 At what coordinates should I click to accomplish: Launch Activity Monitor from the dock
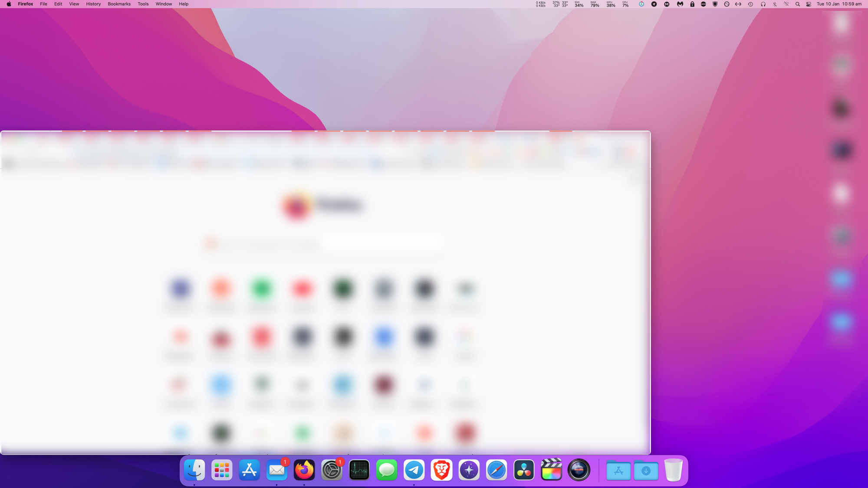click(x=359, y=470)
